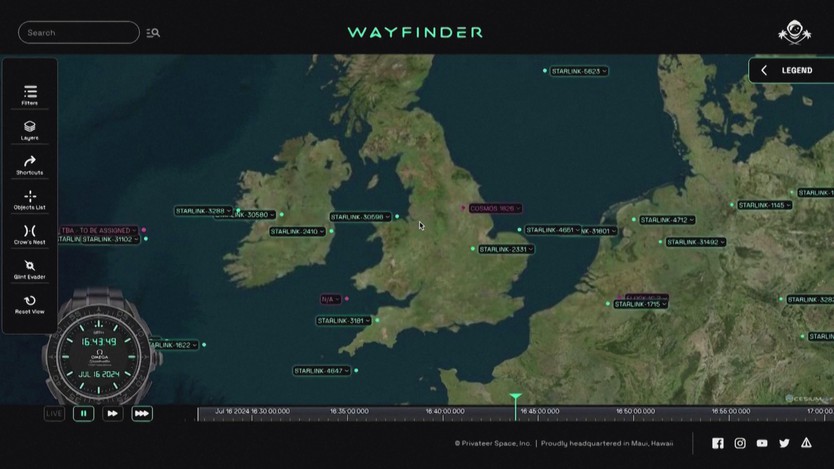Expand the STARLINK-31492 label dropdown
Screen dimensions: 834x469
tap(722, 242)
